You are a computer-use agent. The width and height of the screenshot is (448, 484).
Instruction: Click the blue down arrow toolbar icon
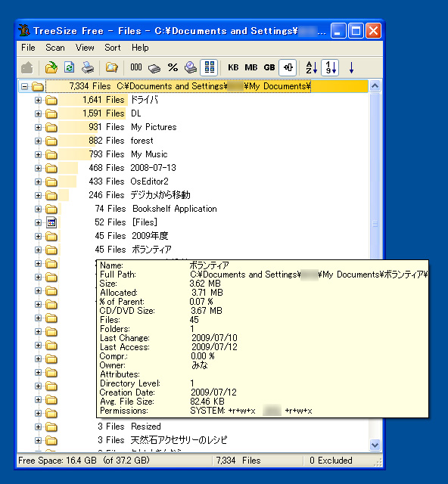point(351,67)
